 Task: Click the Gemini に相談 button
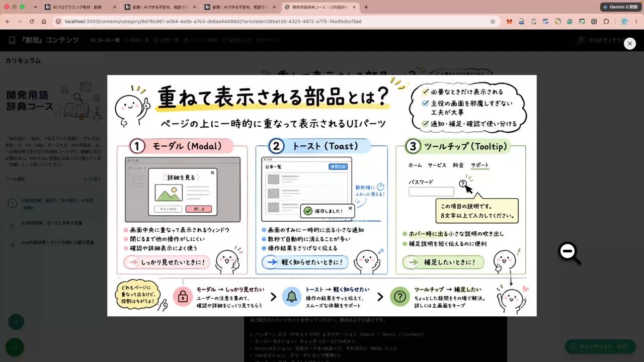tap(620, 7)
